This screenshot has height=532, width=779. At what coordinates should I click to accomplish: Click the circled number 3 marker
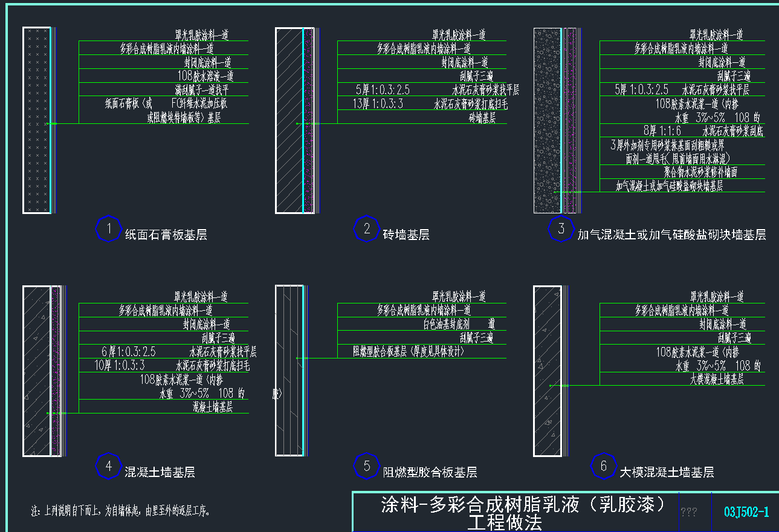pos(561,229)
